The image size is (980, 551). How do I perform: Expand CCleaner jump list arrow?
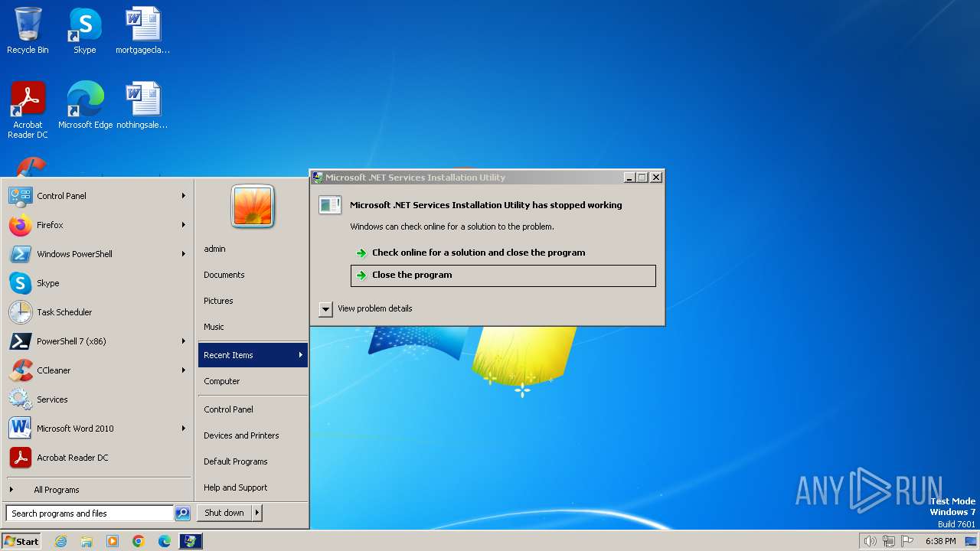pos(184,370)
